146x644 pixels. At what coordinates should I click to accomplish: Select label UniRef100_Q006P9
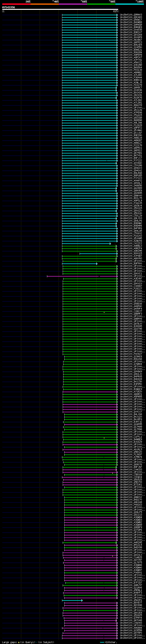[x=131, y=37]
